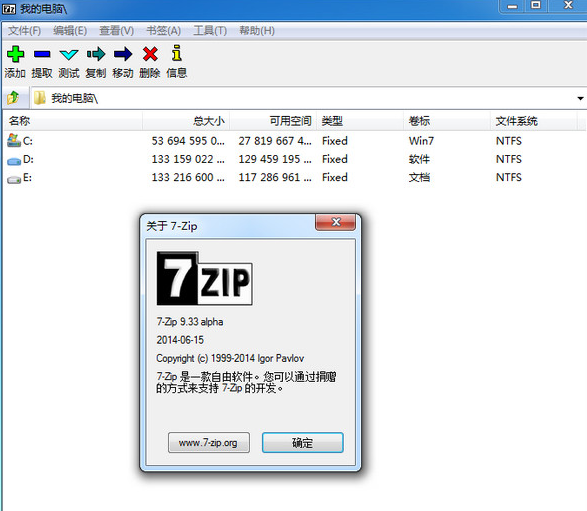587x511 pixels.
Task: Go up one folder level icon
Action: point(13,98)
